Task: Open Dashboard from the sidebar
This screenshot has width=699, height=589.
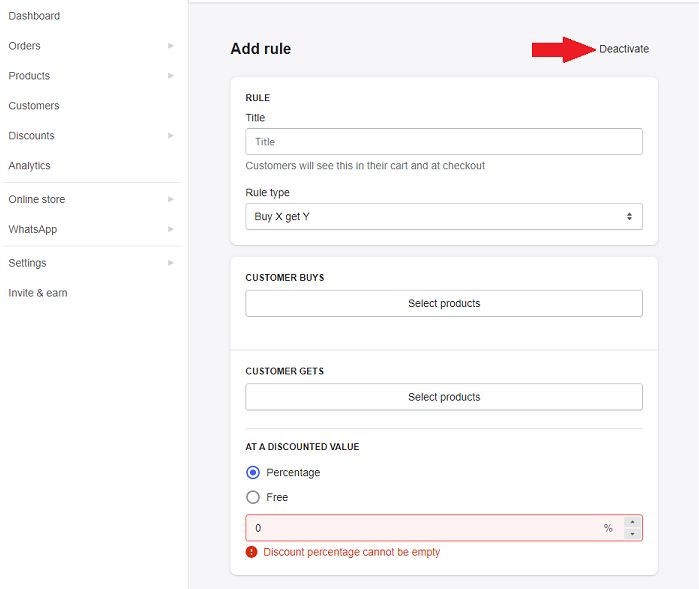Action: (x=34, y=16)
